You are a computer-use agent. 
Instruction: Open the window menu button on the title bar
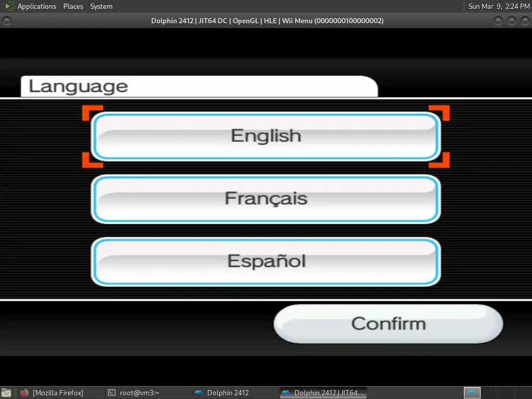point(7,21)
